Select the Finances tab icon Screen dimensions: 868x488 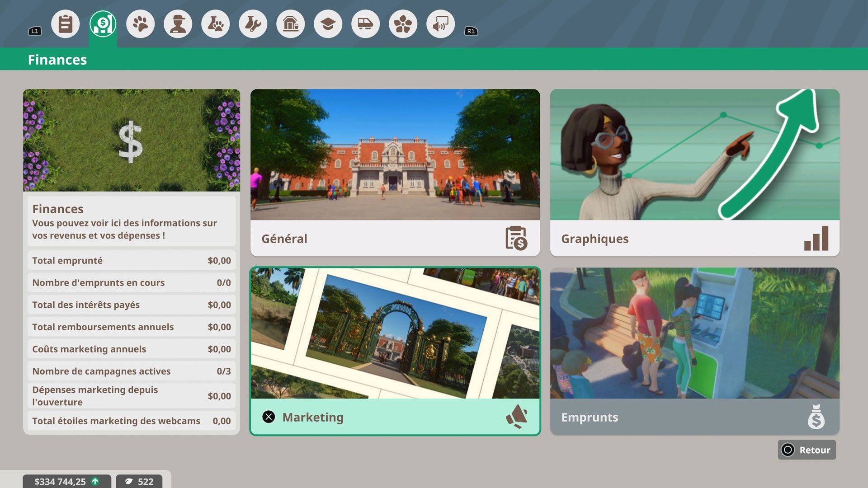[x=103, y=24]
